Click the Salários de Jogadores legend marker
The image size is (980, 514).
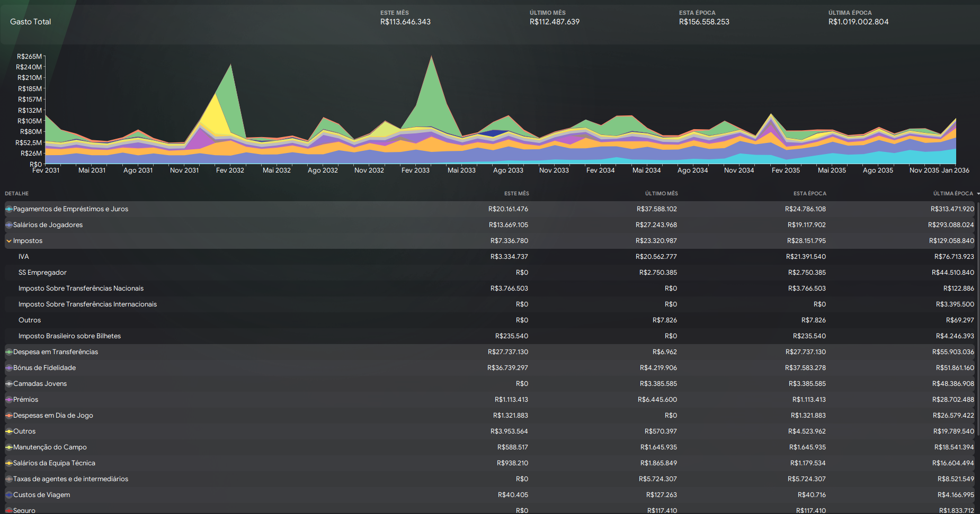coord(9,225)
